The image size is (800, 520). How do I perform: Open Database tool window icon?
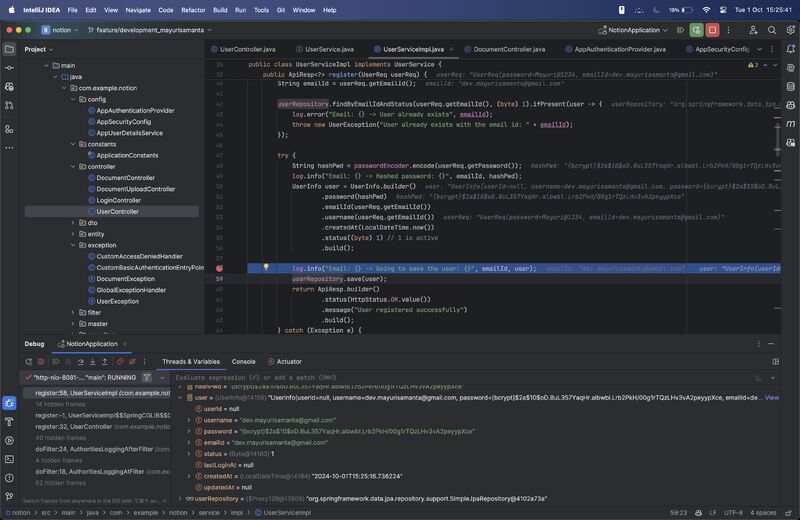[790, 87]
